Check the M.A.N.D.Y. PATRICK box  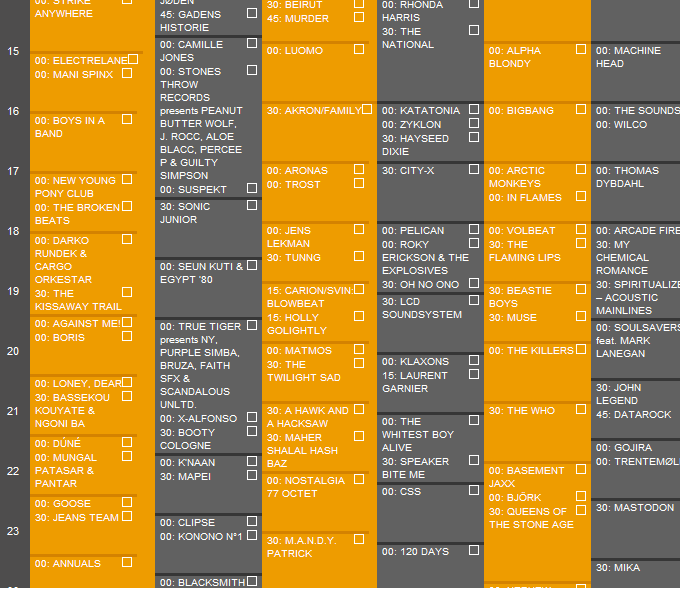point(359,539)
